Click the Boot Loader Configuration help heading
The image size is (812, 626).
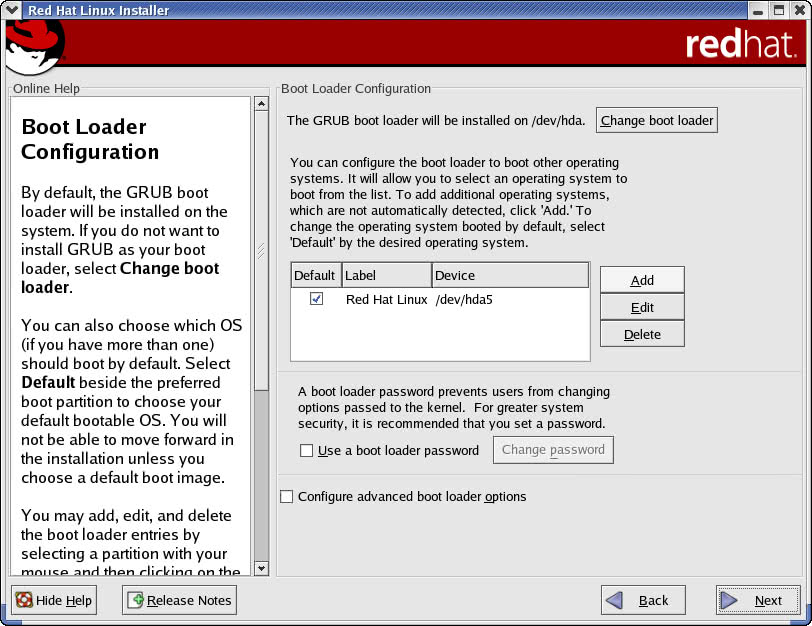pos(90,139)
